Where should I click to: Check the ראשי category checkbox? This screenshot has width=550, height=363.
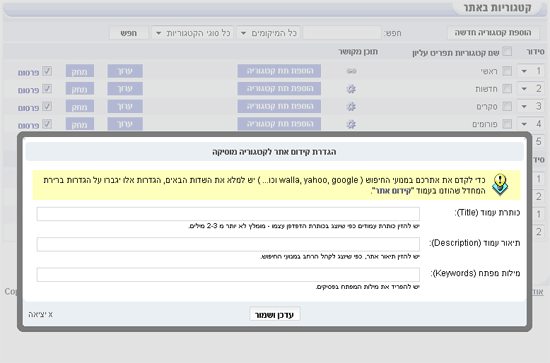(507, 71)
